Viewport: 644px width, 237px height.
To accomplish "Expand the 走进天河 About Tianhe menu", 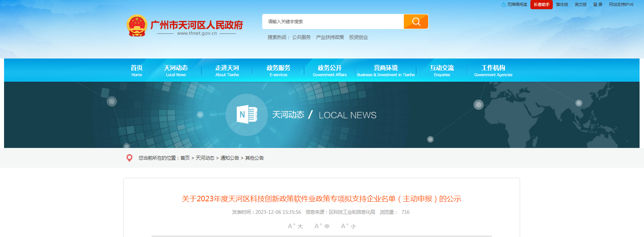I will (227, 70).
